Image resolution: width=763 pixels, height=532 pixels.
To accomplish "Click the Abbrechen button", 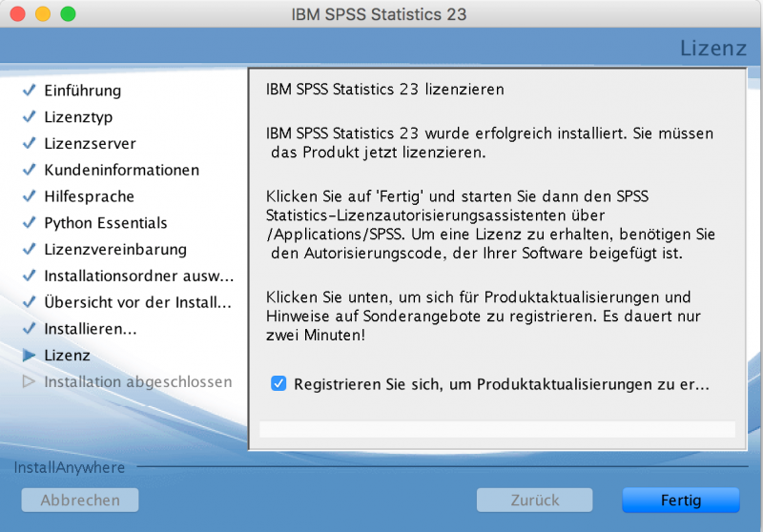I will 80,500.
